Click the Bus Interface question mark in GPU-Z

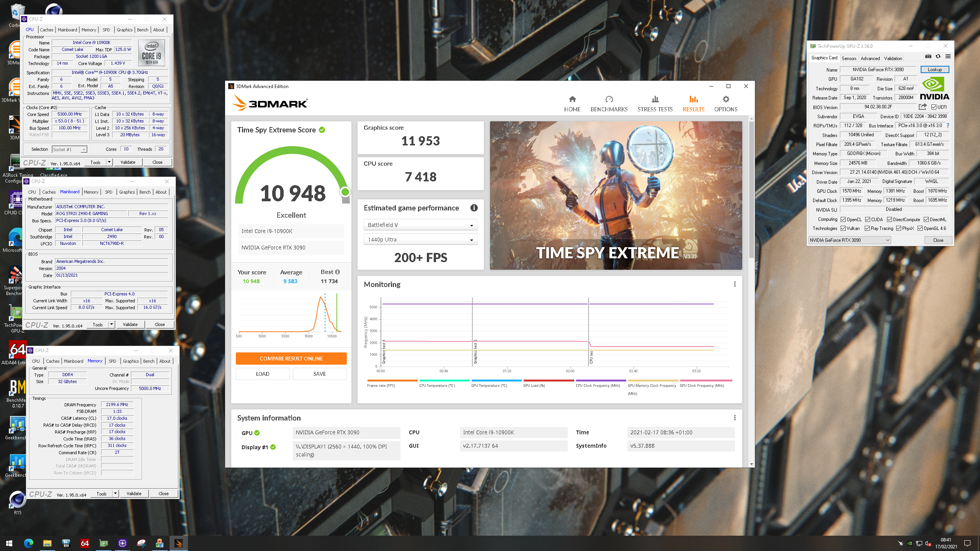tap(948, 126)
